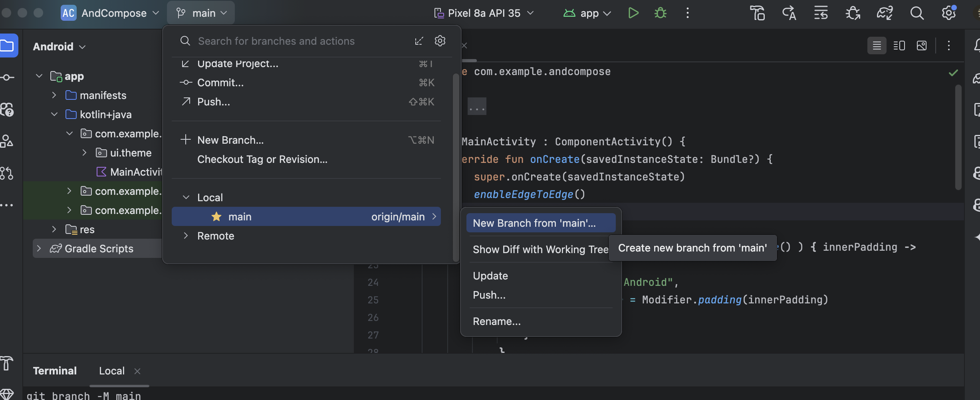Click the Debug app bug icon

pyautogui.click(x=660, y=13)
